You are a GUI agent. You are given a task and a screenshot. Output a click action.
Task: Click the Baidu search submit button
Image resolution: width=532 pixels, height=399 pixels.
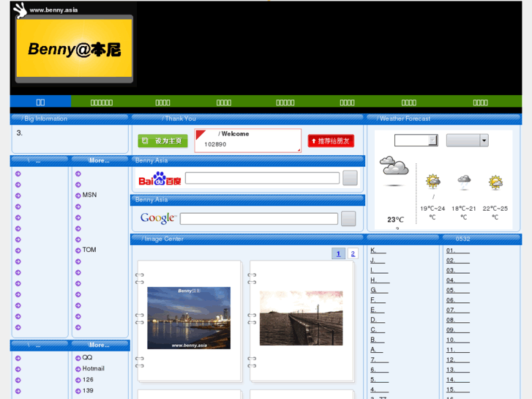pyautogui.click(x=350, y=178)
